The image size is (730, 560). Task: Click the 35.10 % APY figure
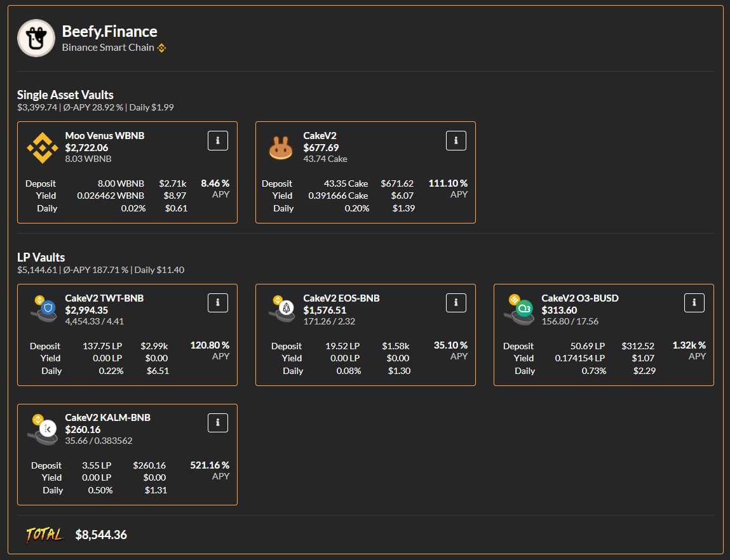[450, 345]
